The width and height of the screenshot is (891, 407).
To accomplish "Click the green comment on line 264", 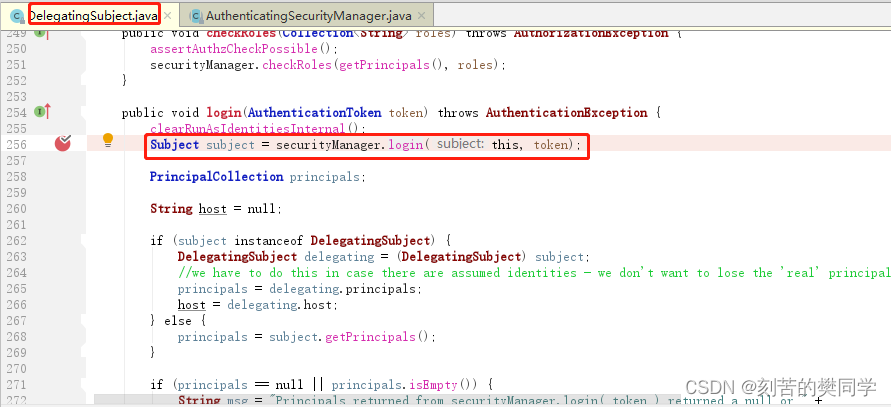I will (x=534, y=273).
